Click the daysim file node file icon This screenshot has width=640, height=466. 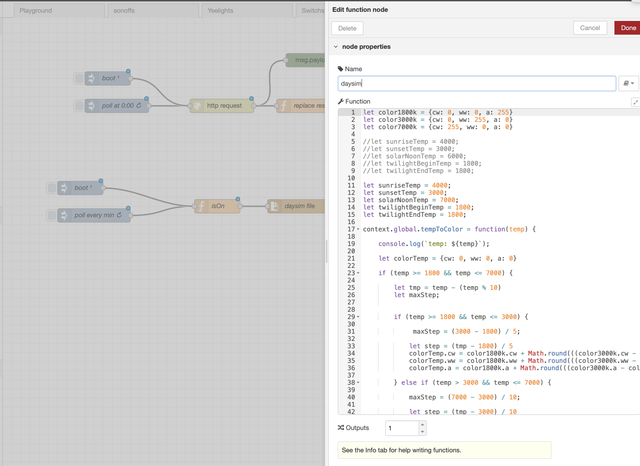click(274, 206)
